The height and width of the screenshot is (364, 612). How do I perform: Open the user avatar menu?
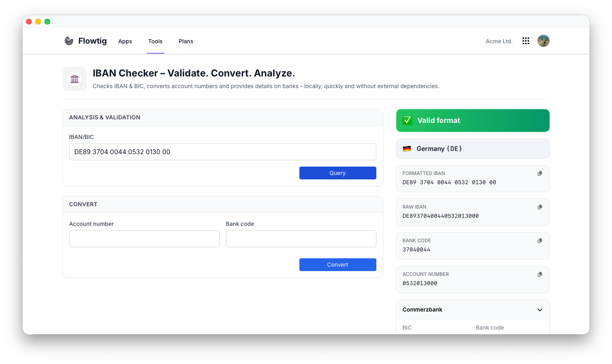[543, 41]
